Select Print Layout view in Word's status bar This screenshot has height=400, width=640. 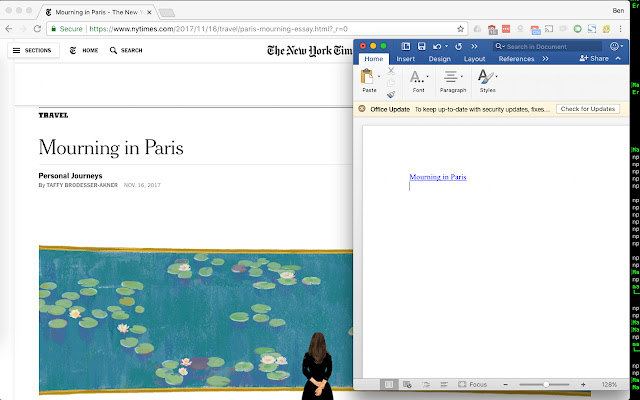pyautogui.click(x=389, y=384)
